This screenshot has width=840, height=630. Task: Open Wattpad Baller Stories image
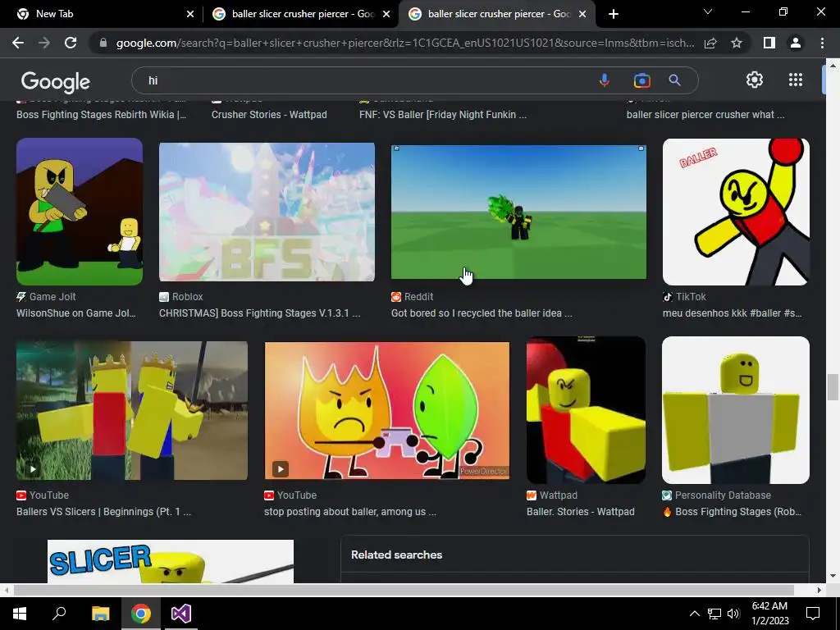point(586,410)
